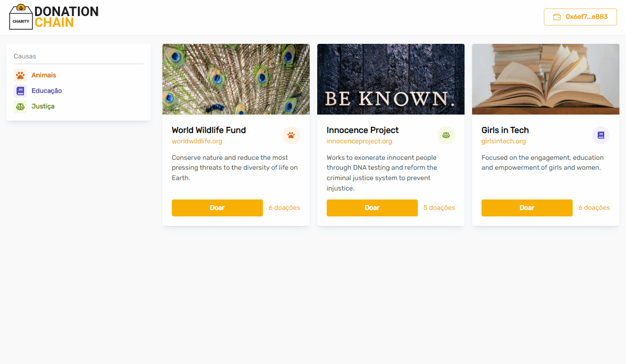Click the scales badge on Innocence Project card

446,135
